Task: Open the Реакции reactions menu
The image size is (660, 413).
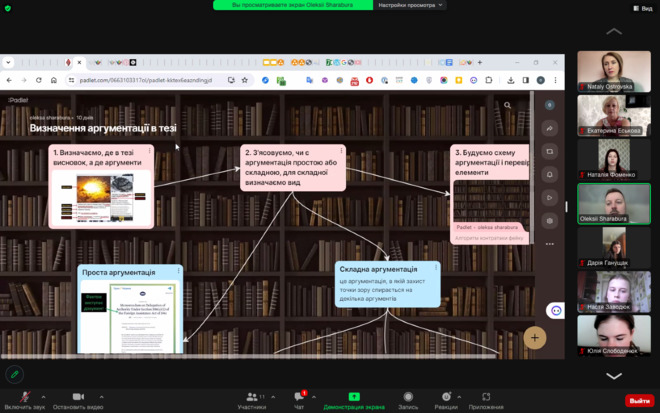Action: (x=446, y=399)
